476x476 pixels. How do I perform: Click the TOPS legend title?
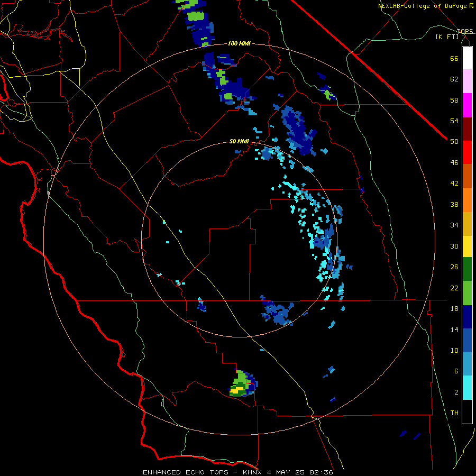click(465, 31)
